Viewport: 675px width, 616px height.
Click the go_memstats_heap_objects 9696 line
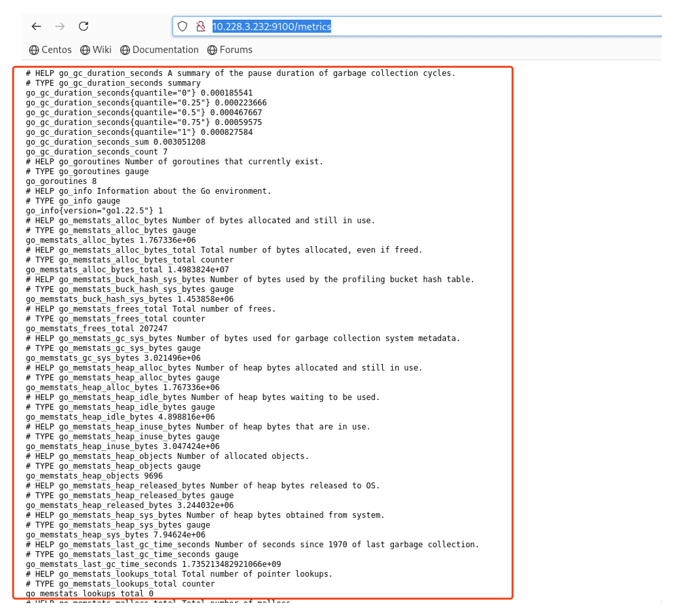pyautogui.click(x=94, y=476)
